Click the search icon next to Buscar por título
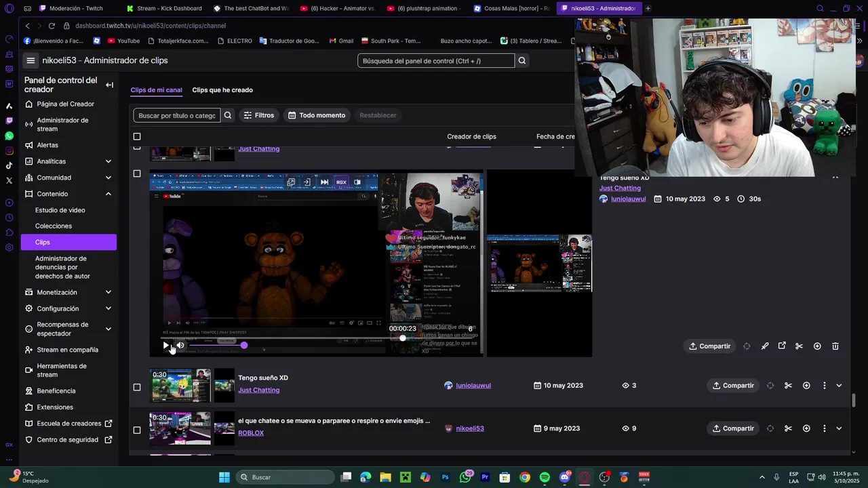Image resolution: width=868 pixels, height=488 pixels. coord(228,115)
